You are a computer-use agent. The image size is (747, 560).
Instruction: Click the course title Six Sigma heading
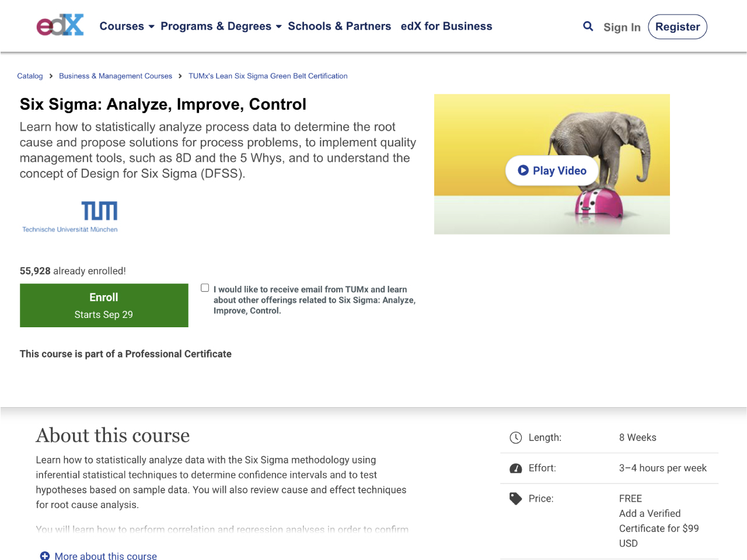pyautogui.click(x=163, y=104)
